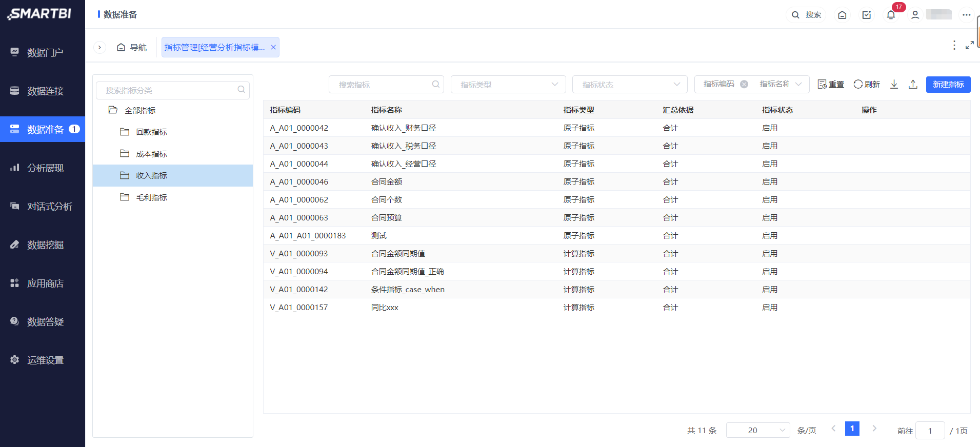This screenshot has width=980, height=447.
Task: Go to 分析展现 in the sidebar
Action: click(x=43, y=168)
